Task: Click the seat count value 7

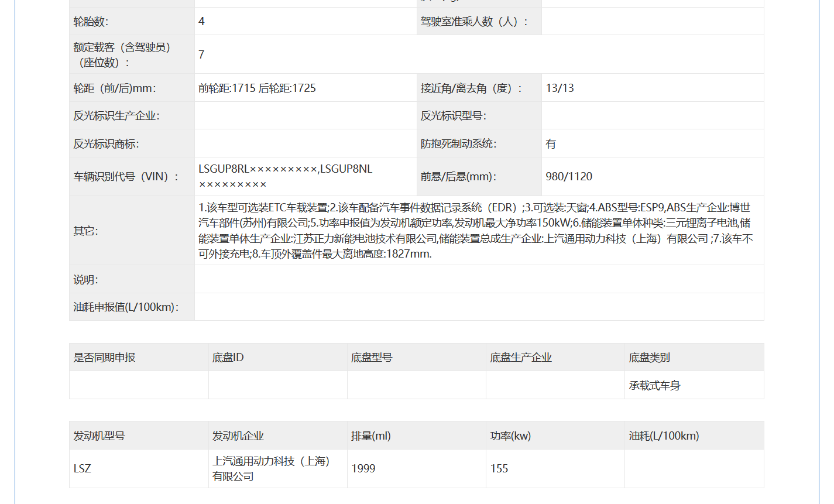Action: click(x=201, y=54)
